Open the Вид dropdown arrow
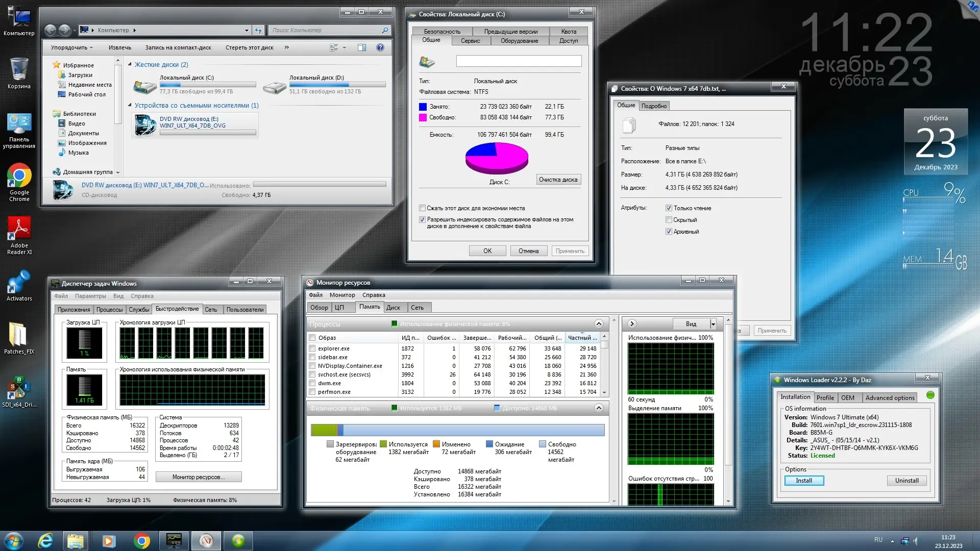The width and height of the screenshot is (980, 551). (x=713, y=324)
